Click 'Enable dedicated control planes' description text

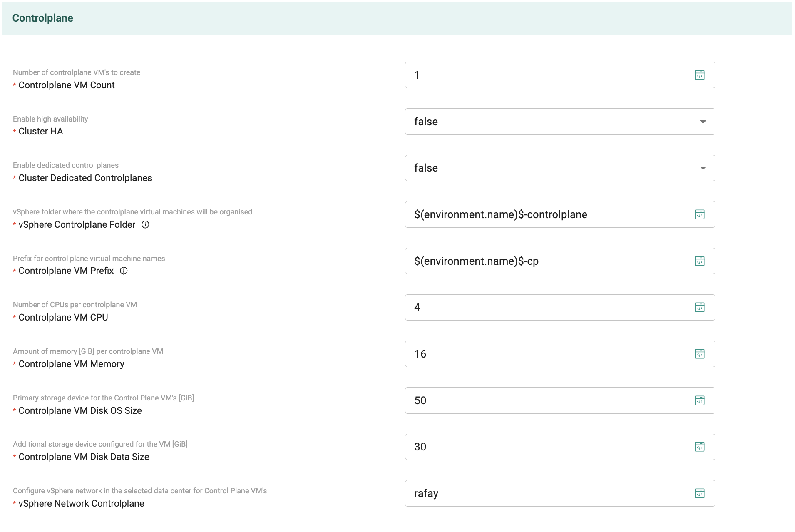pyautogui.click(x=66, y=165)
